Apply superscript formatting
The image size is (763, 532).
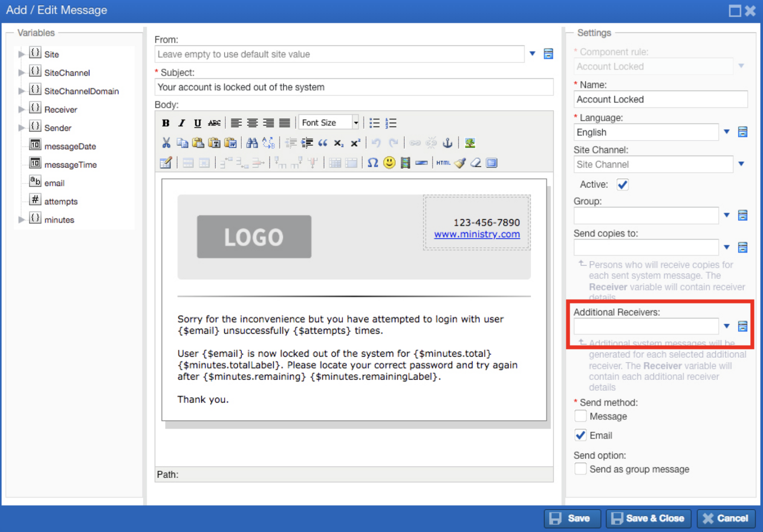pyautogui.click(x=355, y=143)
